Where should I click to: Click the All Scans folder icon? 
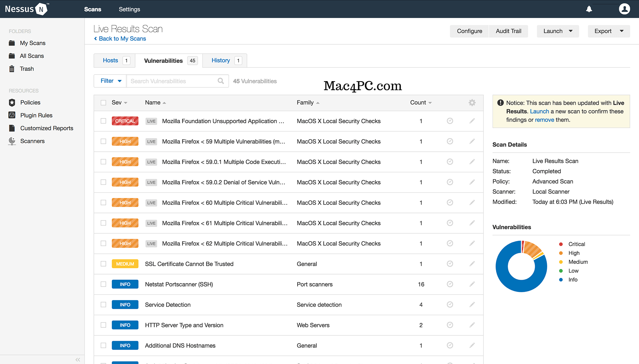12,56
